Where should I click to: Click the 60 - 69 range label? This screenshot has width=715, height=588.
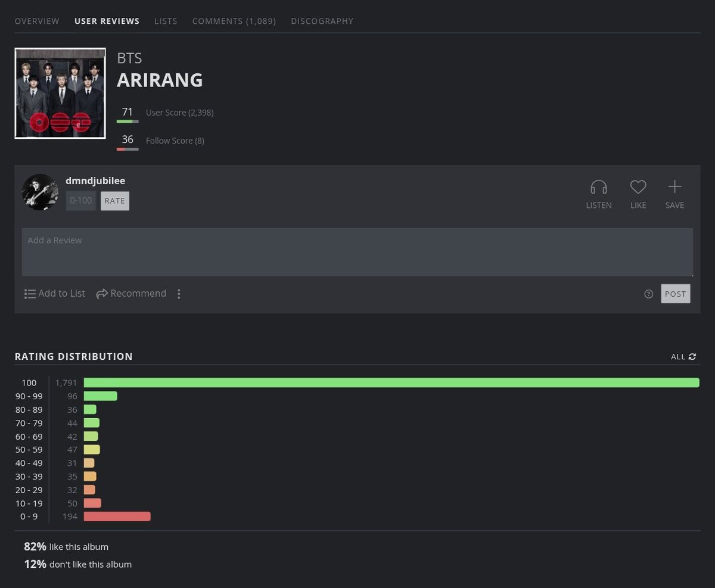pos(29,437)
